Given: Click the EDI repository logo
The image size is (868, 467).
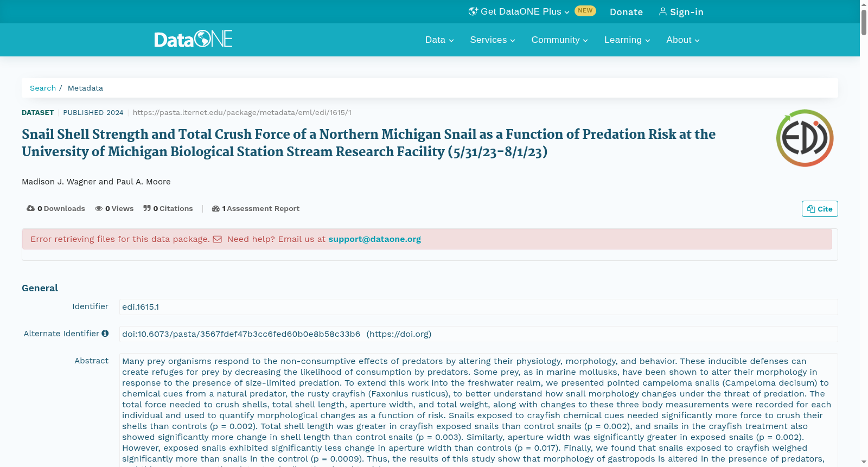Looking at the screenshot, I should [805, 138].
